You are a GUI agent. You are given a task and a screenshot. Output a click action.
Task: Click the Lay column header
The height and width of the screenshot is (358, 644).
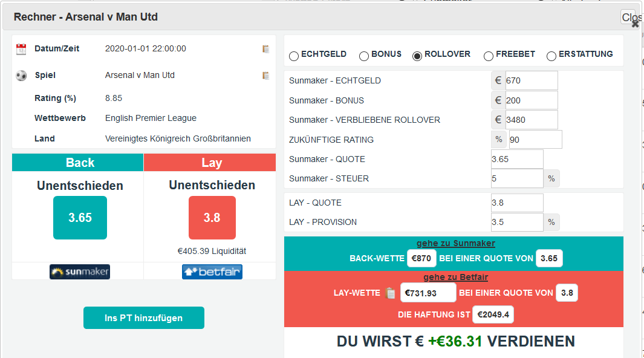[x=210, y=163]
